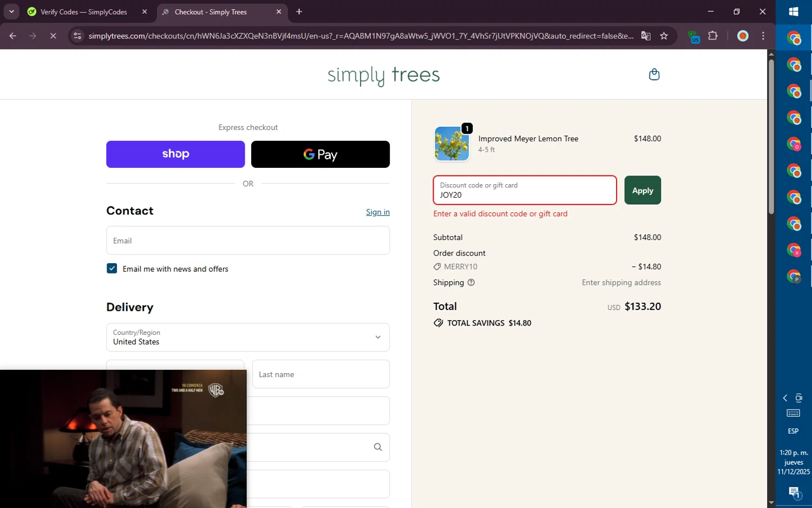Click the 'Enter shipping address' text
Screen dimensions: 812x508
click(621, 283)
